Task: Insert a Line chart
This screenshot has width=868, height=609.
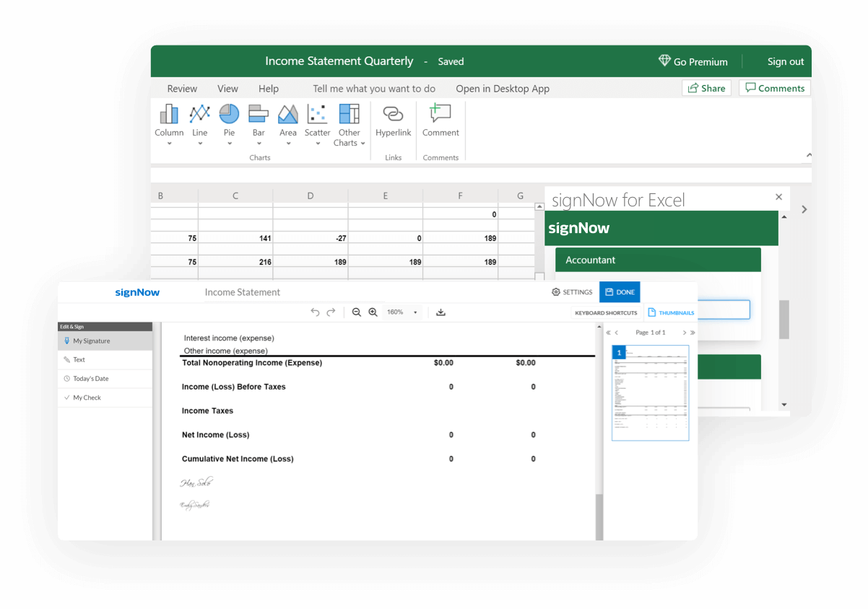Action: tap(199, 120)
